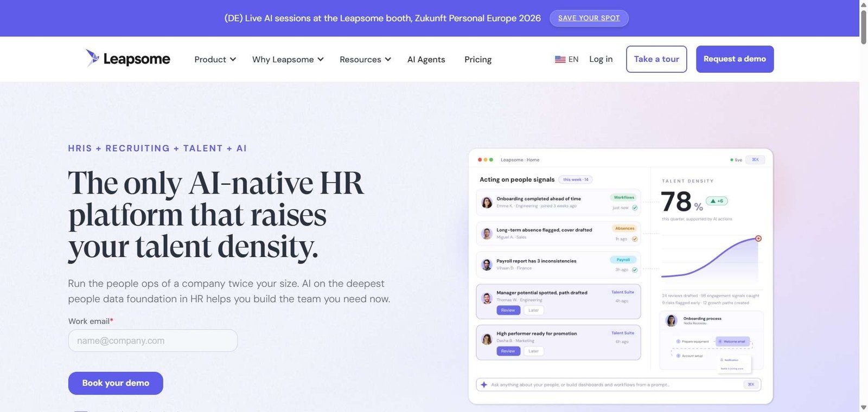868x412 pixels.
Task: Click Miguel A.'s avatar in the absence card
Action: pyautogui.click(x=487, y=234)
